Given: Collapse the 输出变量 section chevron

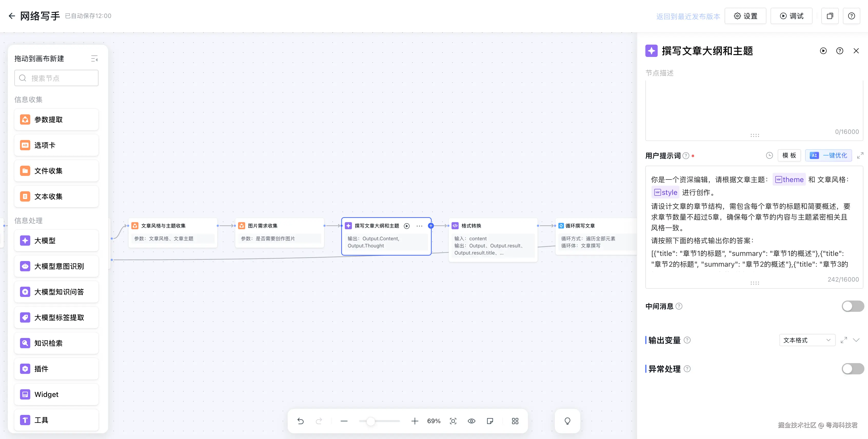Looking at the screenshot, I should 856,340.
